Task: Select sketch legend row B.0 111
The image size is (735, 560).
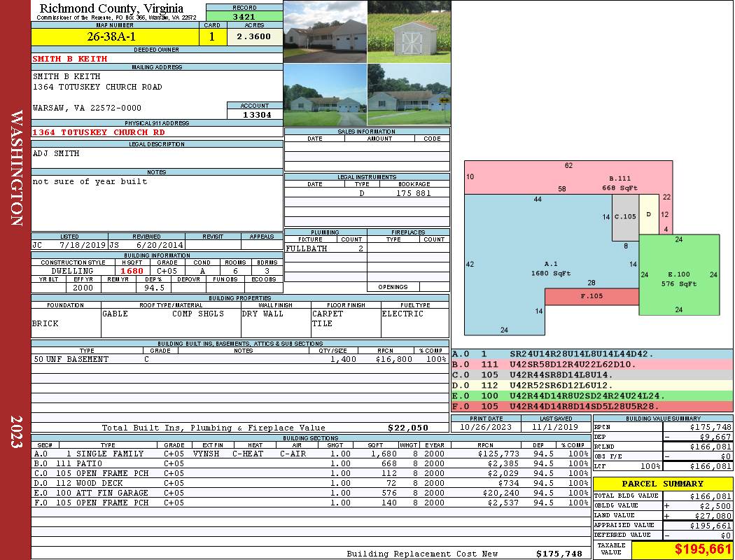Action: pos(591,365)
